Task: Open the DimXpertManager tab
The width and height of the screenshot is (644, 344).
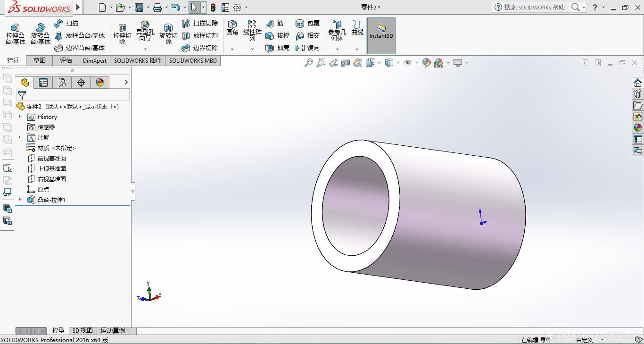Action: (x=81, y=83)
